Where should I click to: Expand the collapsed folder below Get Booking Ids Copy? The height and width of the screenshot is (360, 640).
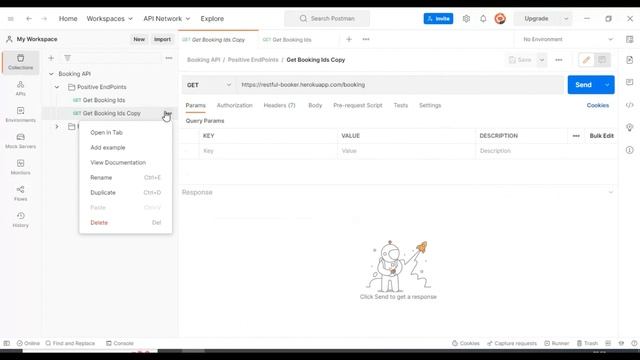(x=57, y=127)
